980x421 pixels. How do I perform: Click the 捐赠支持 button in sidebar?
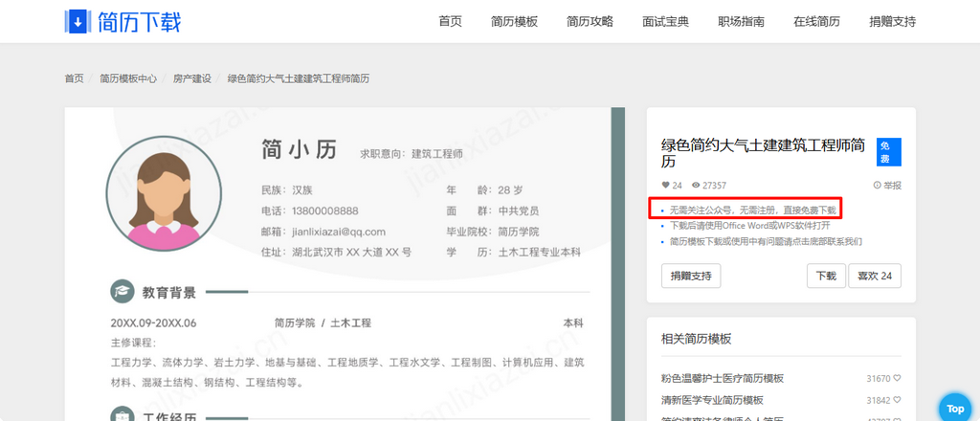click(x=691, y=276)
